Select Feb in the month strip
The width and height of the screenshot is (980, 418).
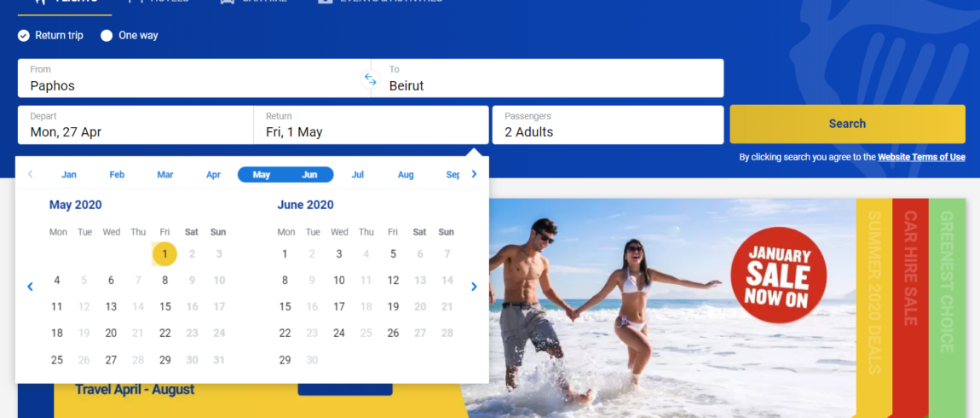click(117, 175)
